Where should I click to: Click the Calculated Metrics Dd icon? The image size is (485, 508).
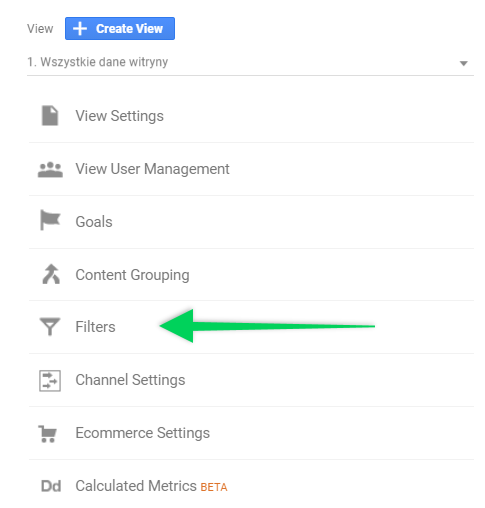pos(51,486)
